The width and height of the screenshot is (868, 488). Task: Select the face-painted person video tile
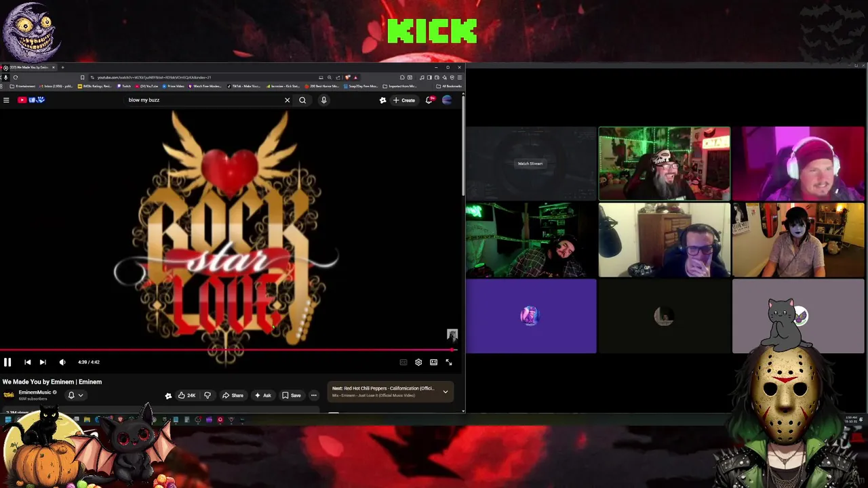coord(798,240)
